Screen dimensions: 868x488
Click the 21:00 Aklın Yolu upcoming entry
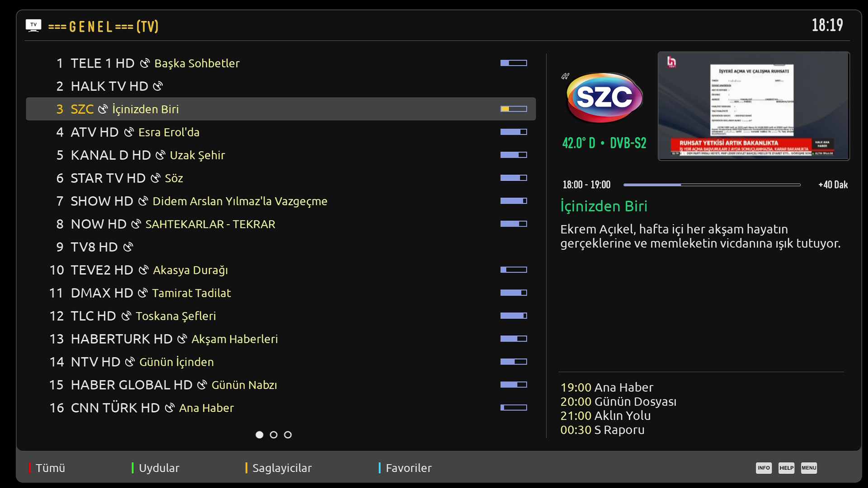pyautogui.click(x=606, y=416)
